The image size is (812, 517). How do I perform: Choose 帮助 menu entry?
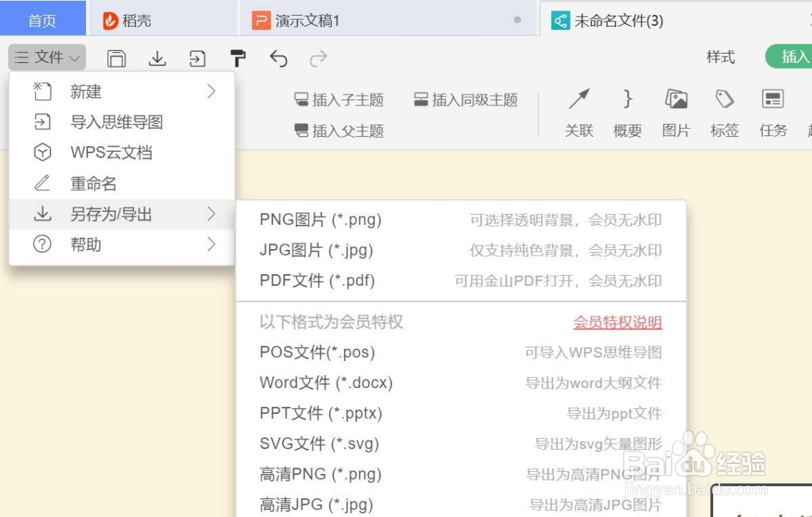click(123, 244)
